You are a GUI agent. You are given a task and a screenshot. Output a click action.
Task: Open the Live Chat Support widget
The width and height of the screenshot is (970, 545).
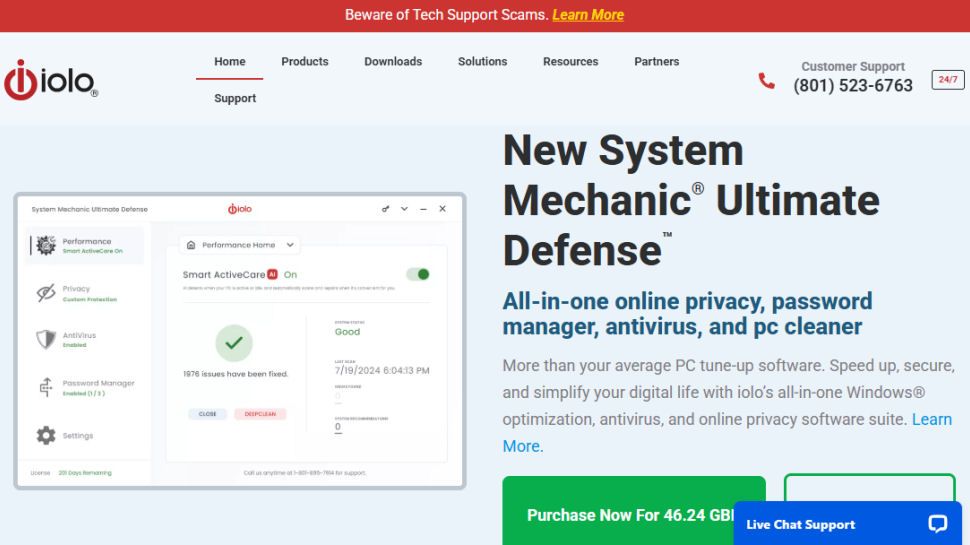848,524
